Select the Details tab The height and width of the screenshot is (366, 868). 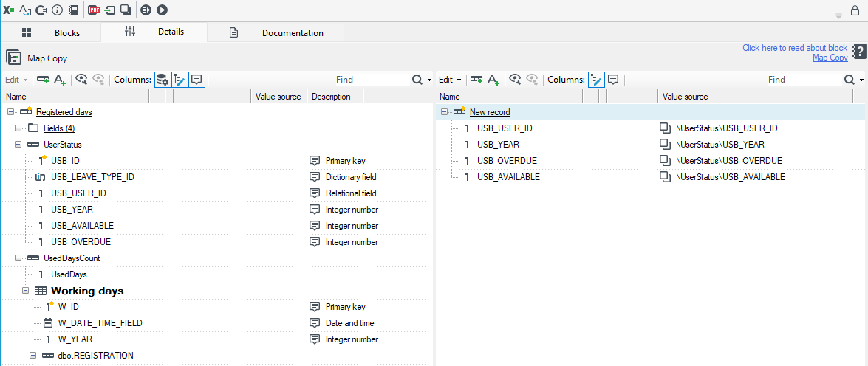pos(154,32)
